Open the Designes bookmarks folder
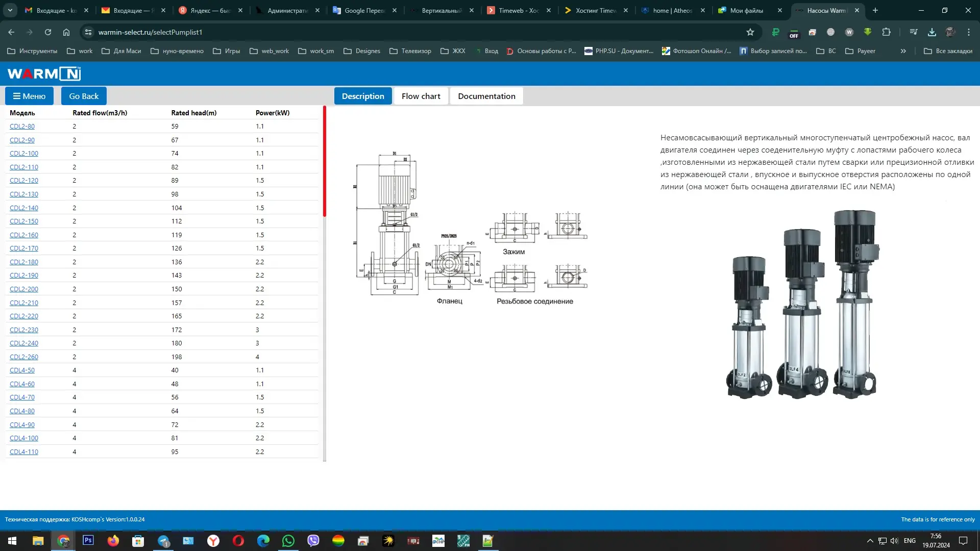 [x=362, y=51]
